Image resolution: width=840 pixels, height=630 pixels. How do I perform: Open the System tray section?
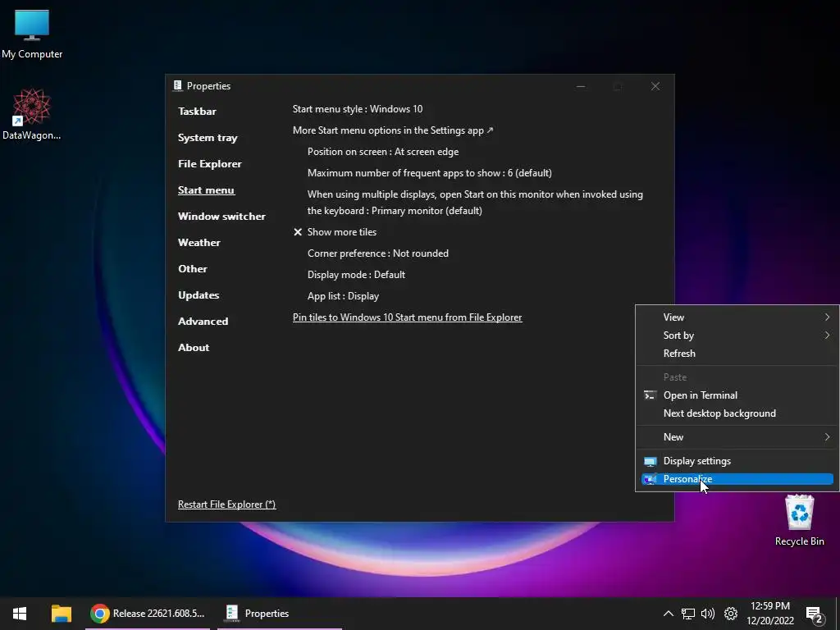tap(208, 138)
